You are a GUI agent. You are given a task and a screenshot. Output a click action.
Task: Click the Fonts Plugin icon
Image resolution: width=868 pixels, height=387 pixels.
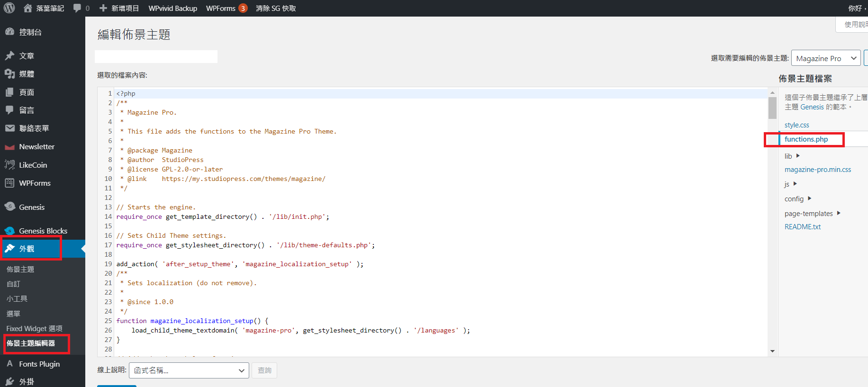coord(9,364)
